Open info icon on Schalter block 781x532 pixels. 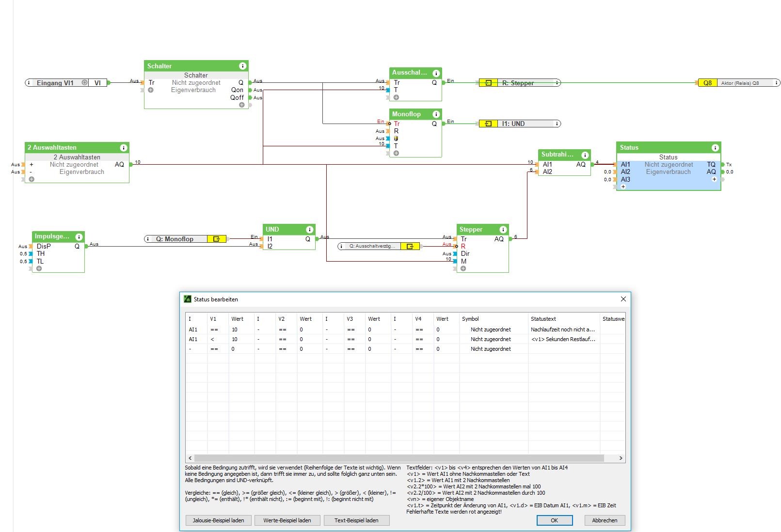(x=243, y=66)
